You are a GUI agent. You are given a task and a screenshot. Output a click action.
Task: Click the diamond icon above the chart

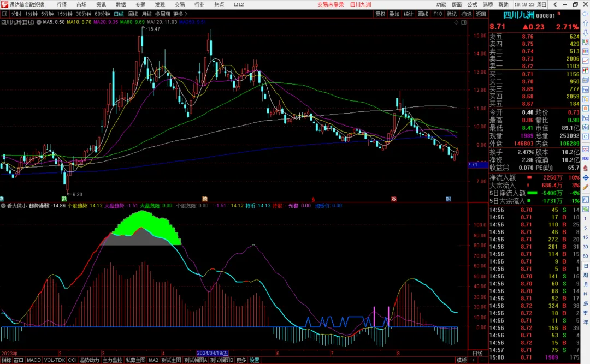(x=456, y=22)
